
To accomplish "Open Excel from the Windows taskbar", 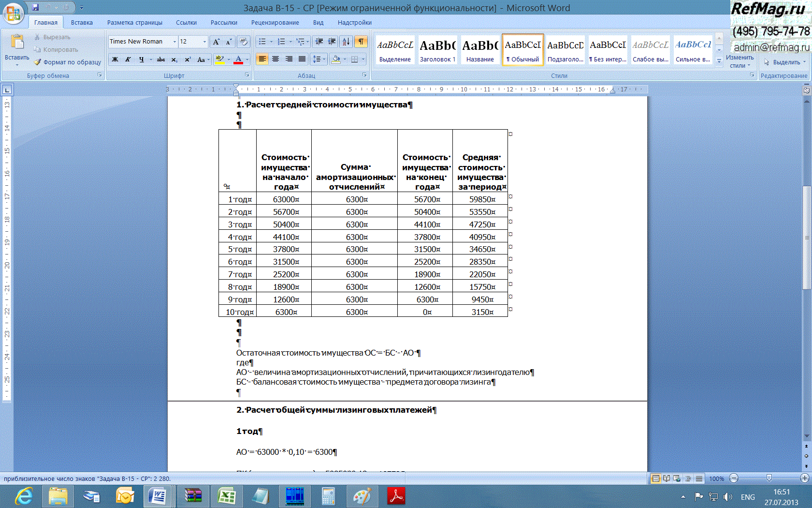I will [226, 496].
